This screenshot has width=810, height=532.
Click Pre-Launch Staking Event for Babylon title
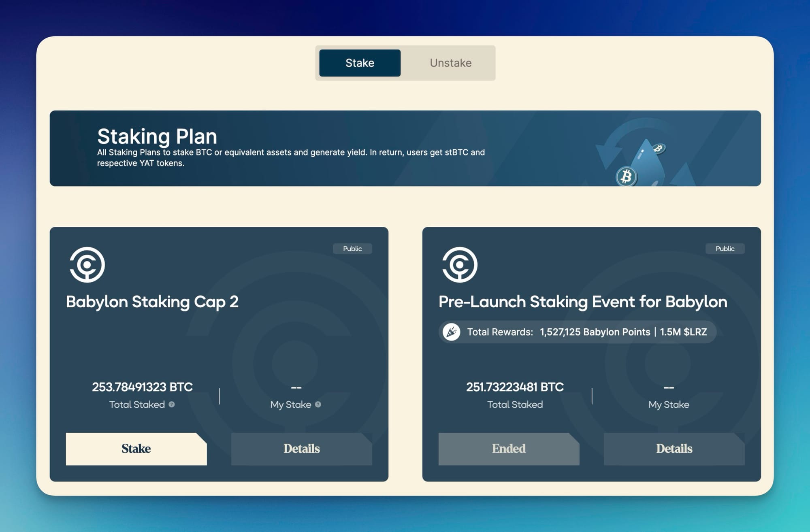point(583,302)
